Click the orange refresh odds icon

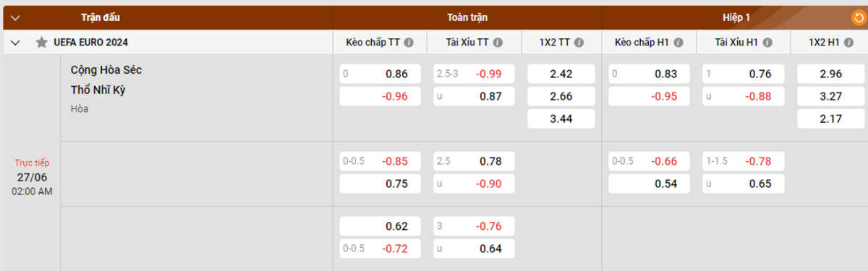click(858, 17)
